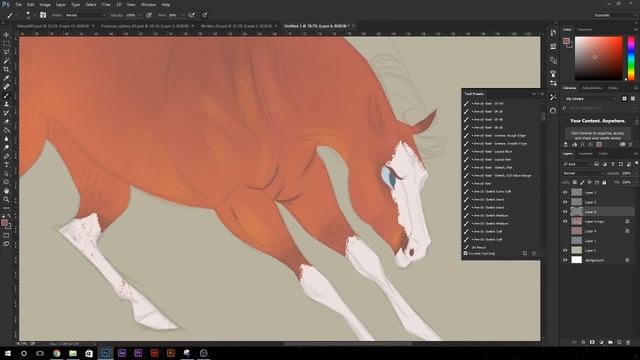This screenshot has width=640, height=360.
Task: Select the Crop tool
Action: pos(6,69)
